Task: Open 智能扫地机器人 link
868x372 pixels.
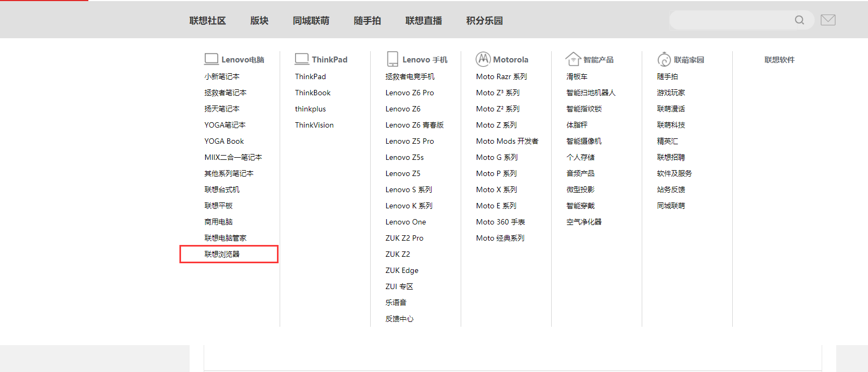Action: [591, 93]
